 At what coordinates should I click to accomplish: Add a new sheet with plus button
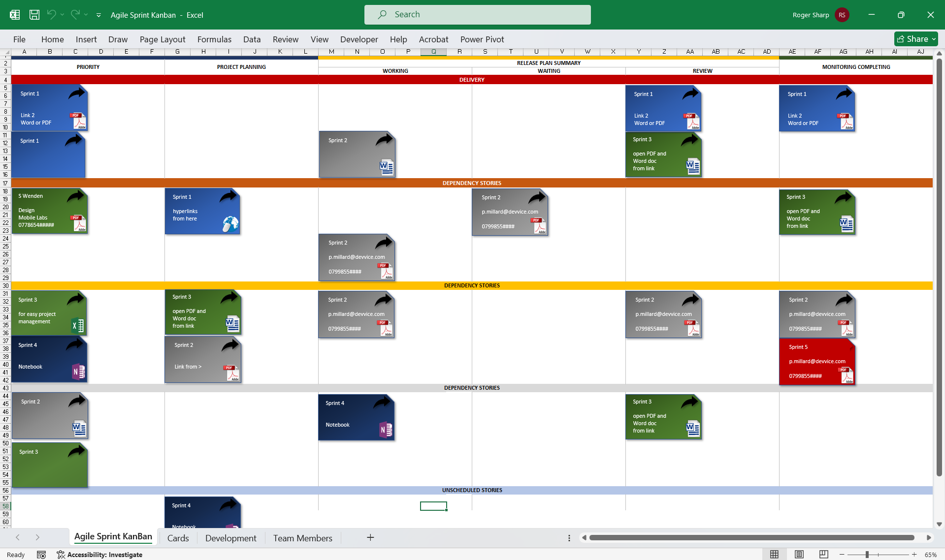370,537
